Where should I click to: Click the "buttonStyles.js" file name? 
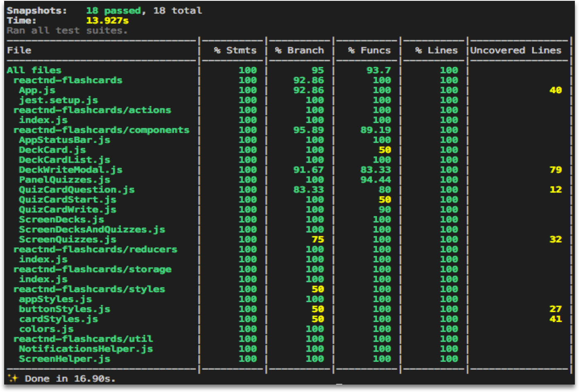click(65, 309)
